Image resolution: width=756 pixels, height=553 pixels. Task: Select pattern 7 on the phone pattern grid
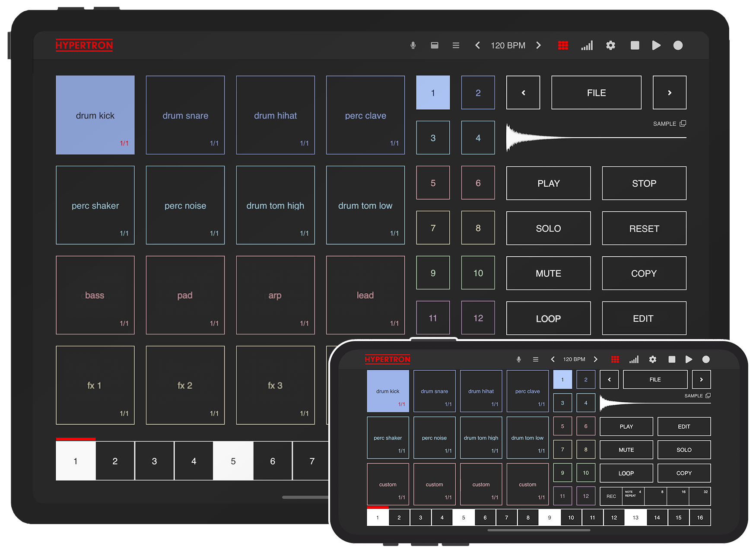(562, 450)
